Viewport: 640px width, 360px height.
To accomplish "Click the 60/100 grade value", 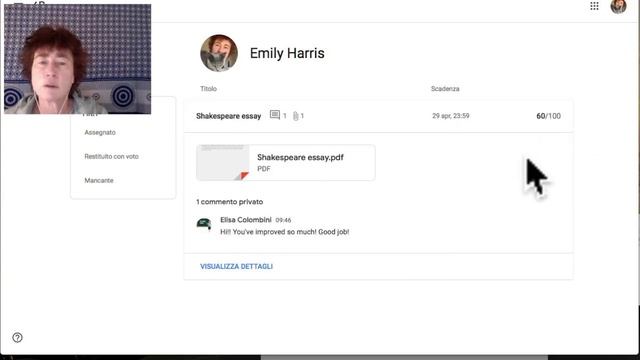I will click(x=548, y=116).
